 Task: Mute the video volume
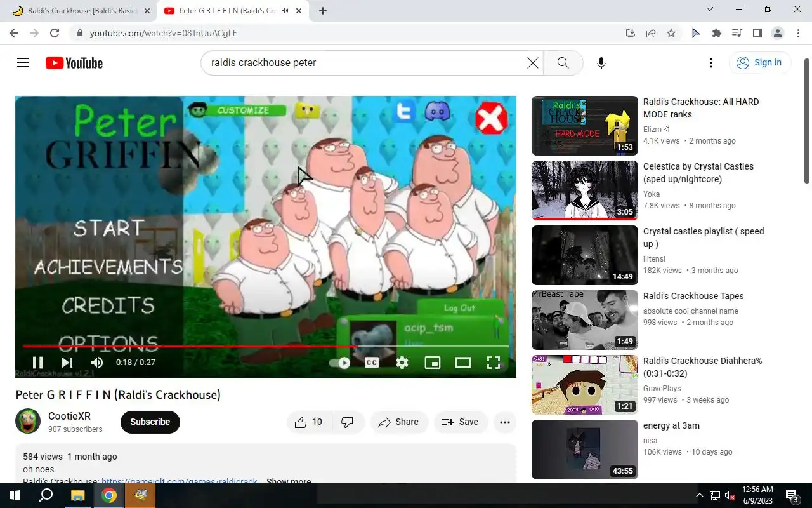[x=96, y=363]
